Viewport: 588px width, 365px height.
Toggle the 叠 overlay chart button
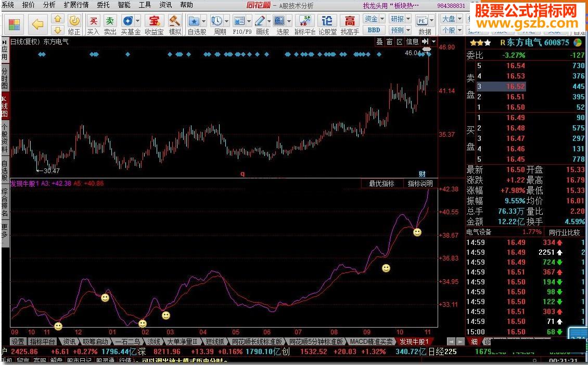tap(380, 42)
